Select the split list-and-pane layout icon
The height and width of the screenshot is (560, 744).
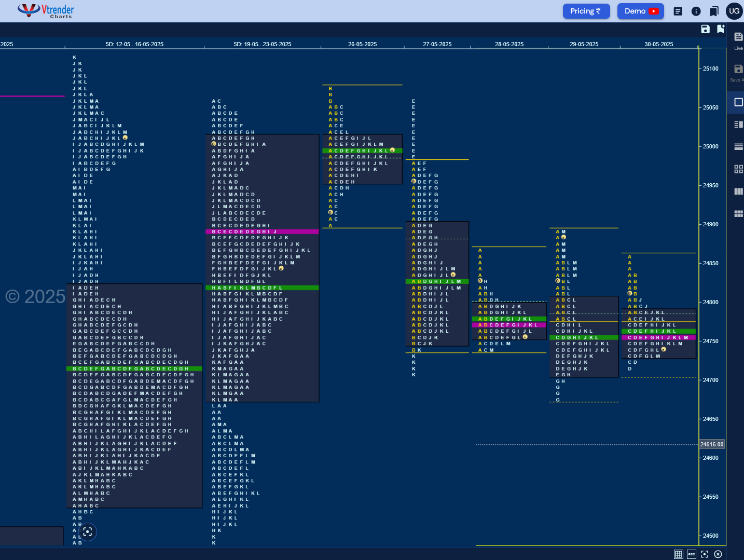[x=738, y=125]
